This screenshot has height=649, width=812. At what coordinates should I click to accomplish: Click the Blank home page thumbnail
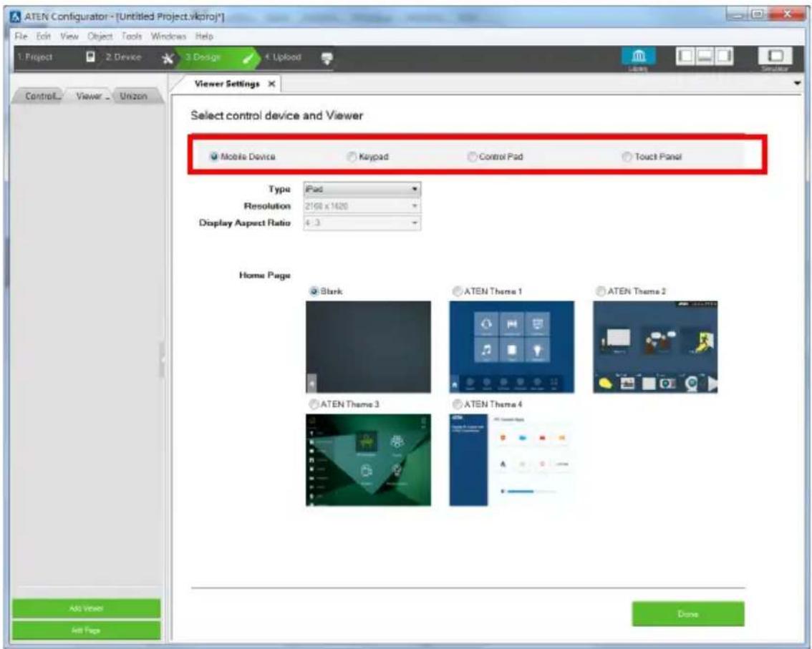[368, 347]
